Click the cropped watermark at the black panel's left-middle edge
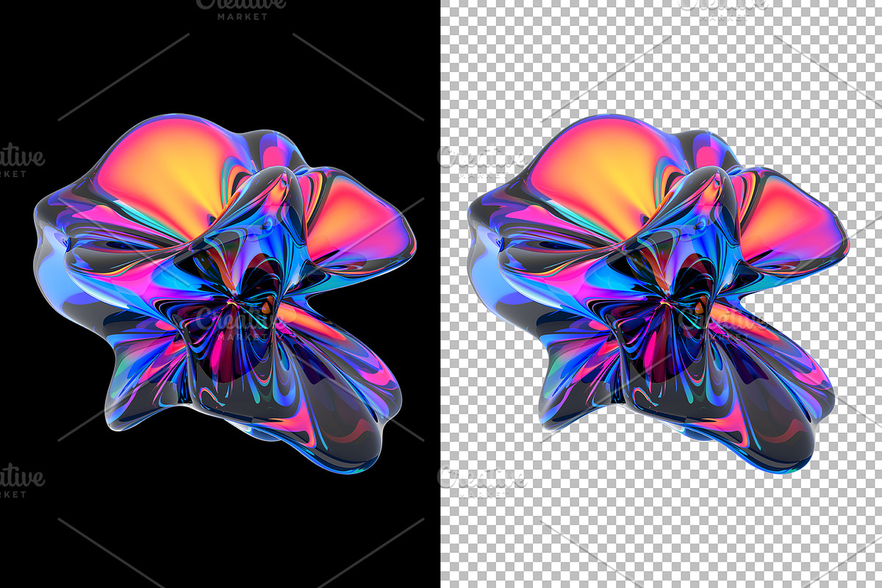 point(21,160)
